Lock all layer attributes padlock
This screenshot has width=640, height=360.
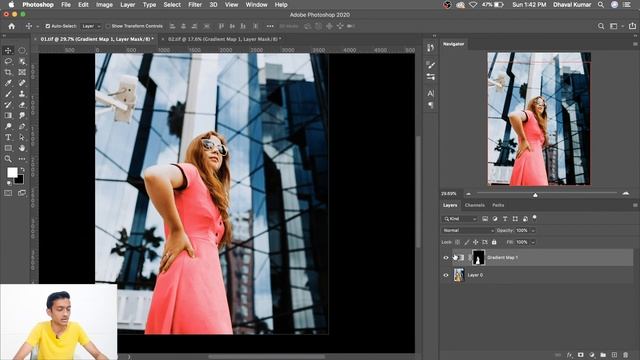494,242
